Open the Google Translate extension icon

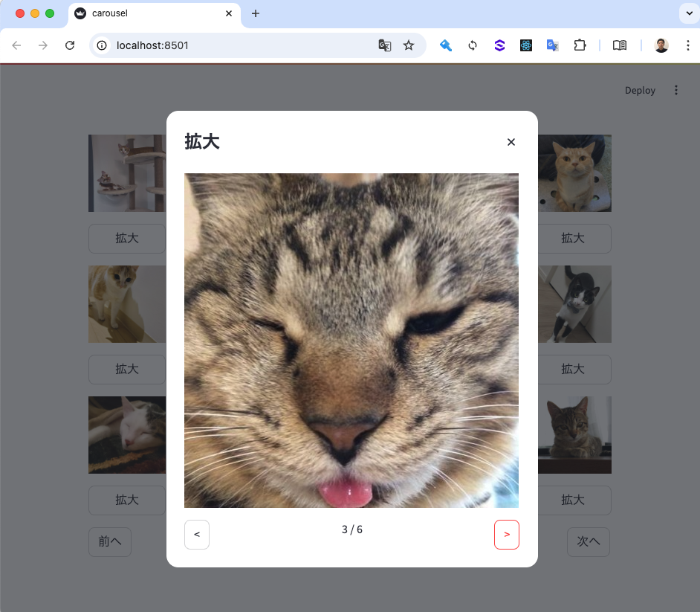pos(553,45)
